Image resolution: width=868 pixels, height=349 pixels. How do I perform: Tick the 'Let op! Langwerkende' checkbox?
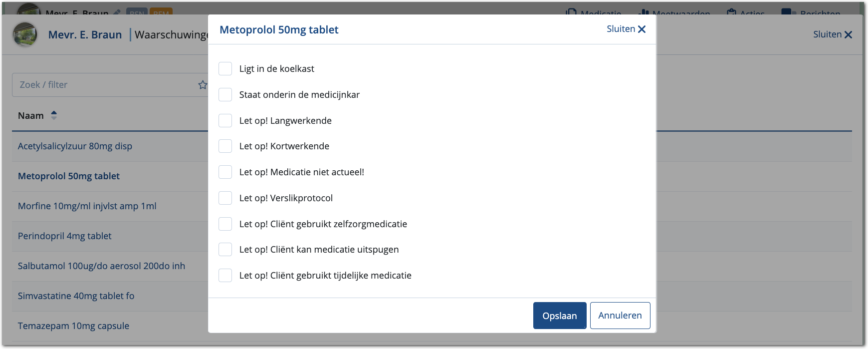(x=225, y=121)
